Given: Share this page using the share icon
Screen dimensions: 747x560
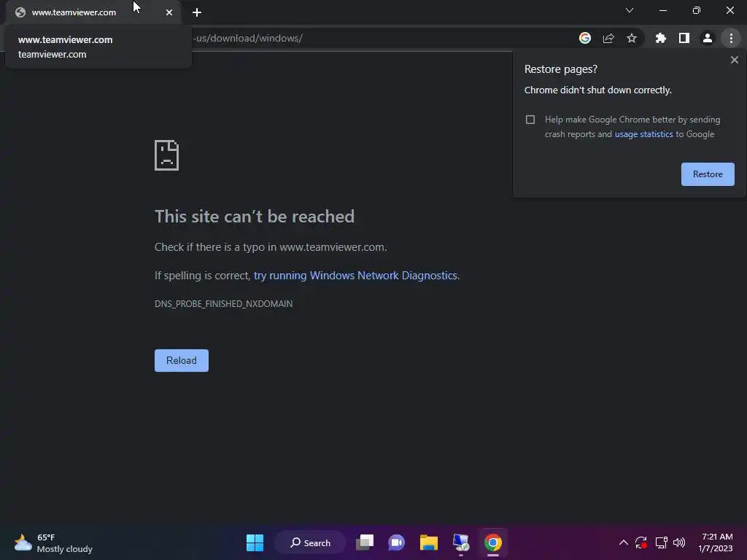Looking at the screenshot, I should click(x=608, y=38).
